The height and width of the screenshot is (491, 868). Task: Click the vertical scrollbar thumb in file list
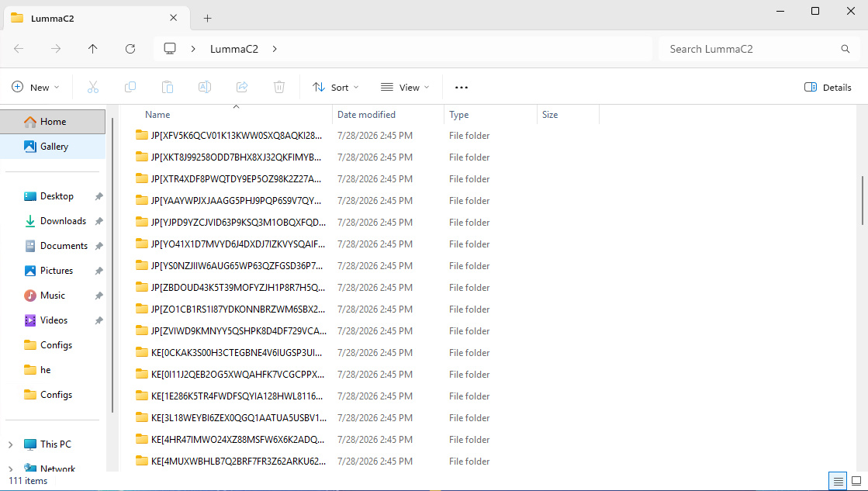click(863, 200)
